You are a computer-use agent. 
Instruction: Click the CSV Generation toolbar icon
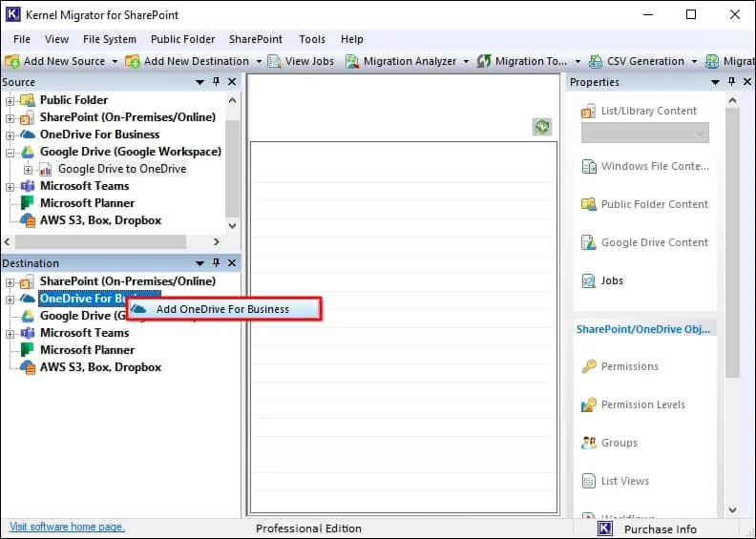[x=596, y=61]
